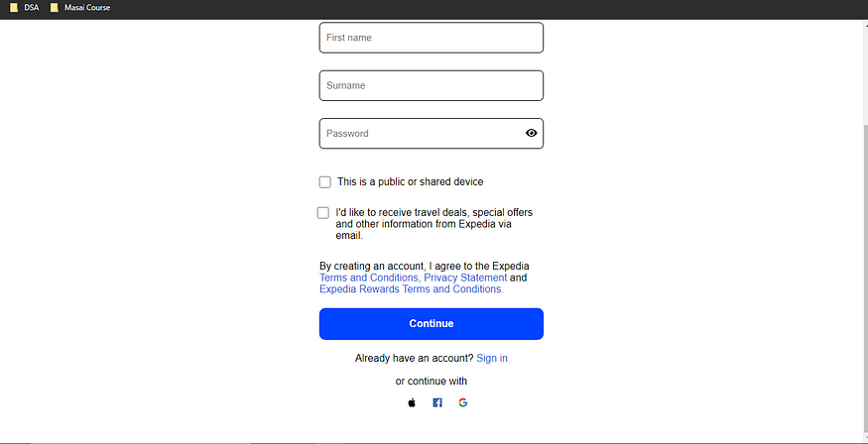Image resolution: width=868 pixels, height=444 pixels.
Task: Open the Masai Course bookmark folder
Action: 80,8
